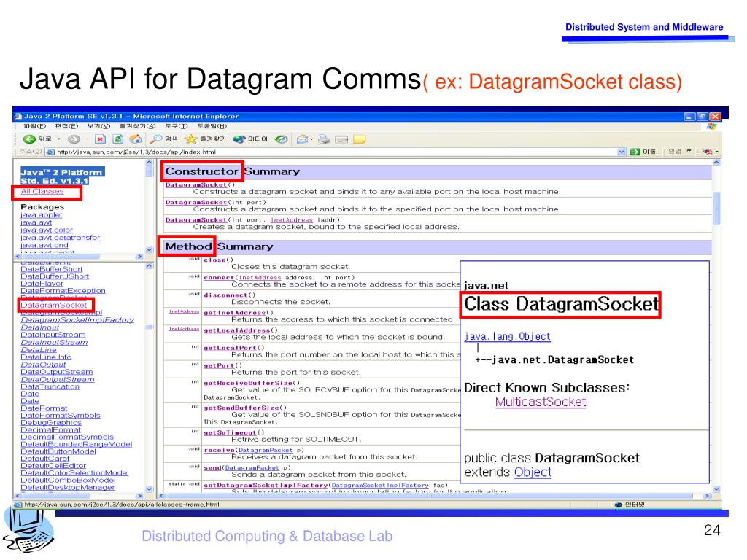The width and height of the screenshot is (747, 560).
Task: Select DatagramSocket in the class list
Action: [53, 305]
